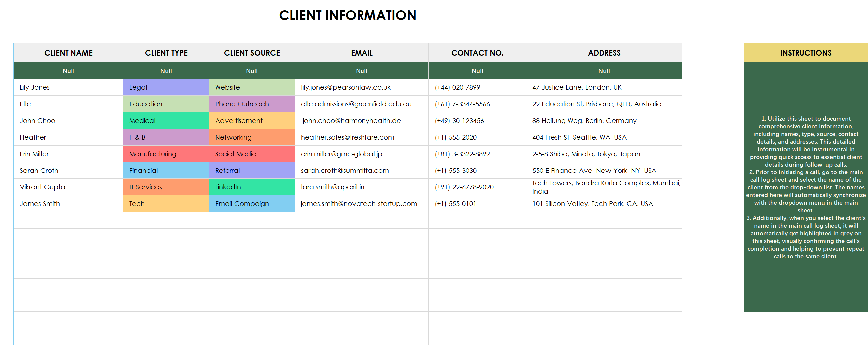
Task: Click the Tech Towers, Bandra Kurla address
Action: coord(604,187)
